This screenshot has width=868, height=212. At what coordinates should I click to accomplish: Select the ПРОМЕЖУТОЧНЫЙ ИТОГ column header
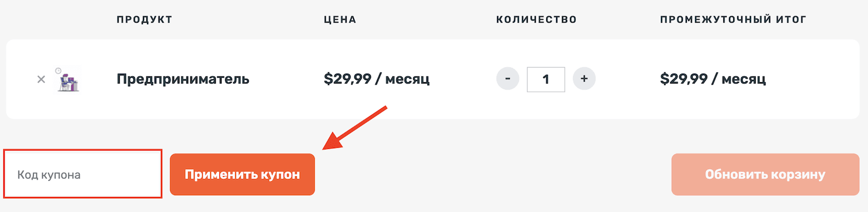[x=733, y=20]
